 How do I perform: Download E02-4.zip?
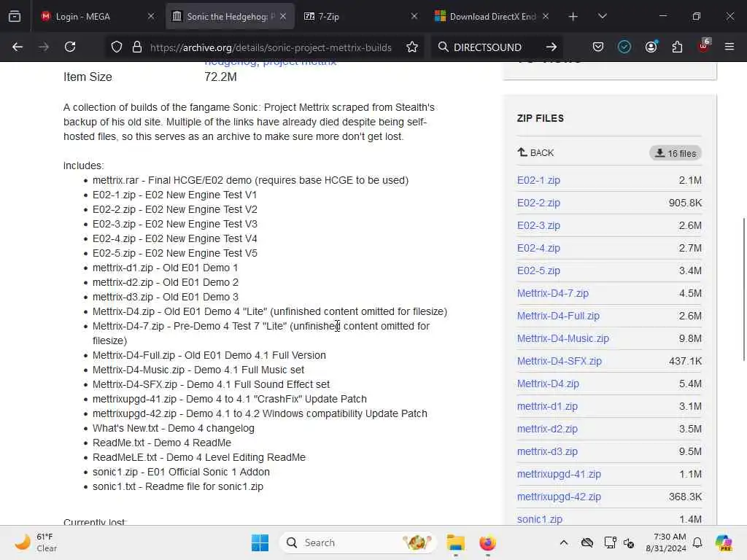tap(538, 248)
